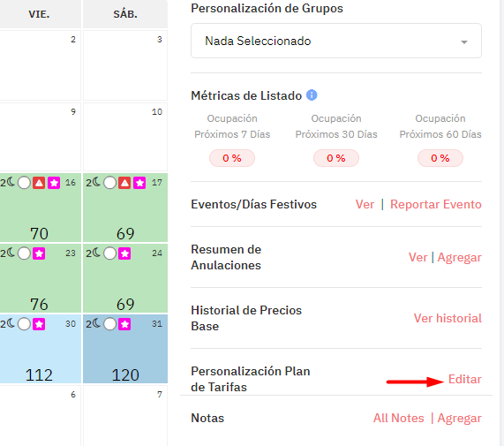Click pink star icon on day 30

pos(39,324)
